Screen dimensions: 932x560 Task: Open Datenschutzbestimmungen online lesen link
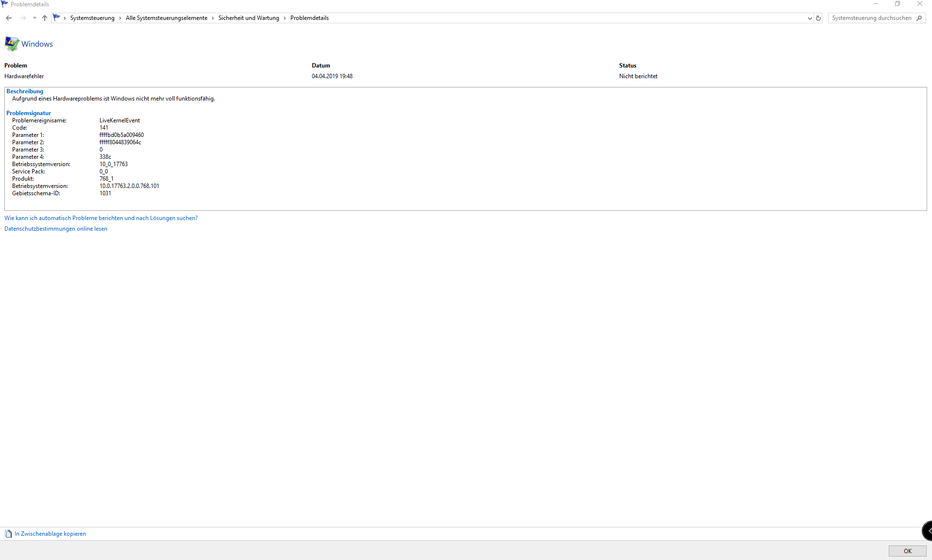56,229
